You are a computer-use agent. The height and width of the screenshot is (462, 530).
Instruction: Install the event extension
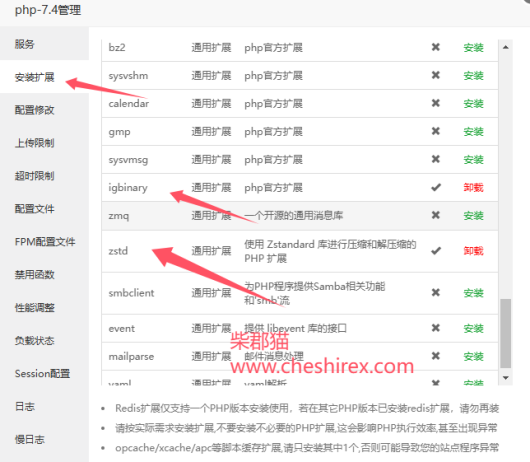[473, 329]
